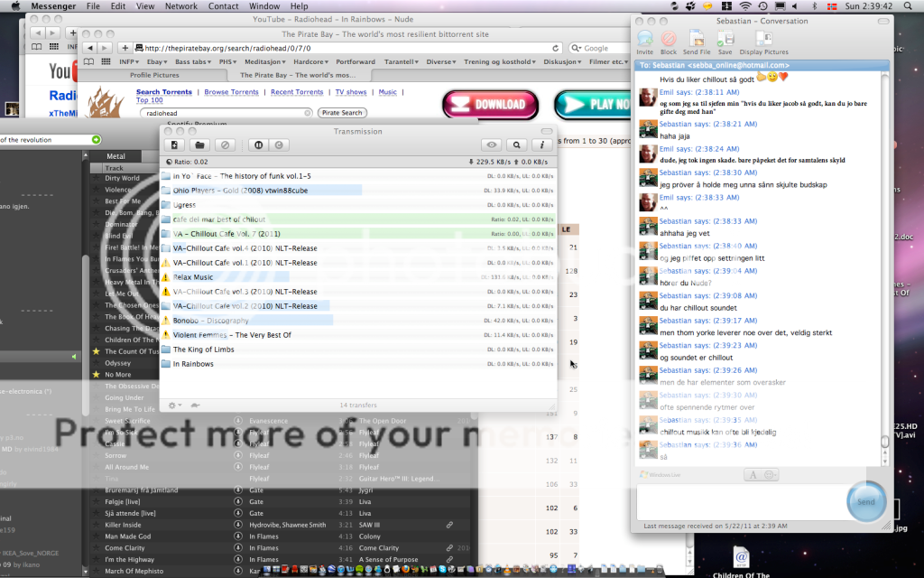Open the Browse Torrents link

tap(231, 92)
